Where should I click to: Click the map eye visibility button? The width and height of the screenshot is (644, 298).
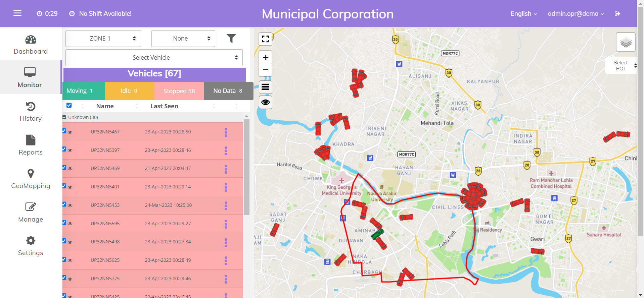coord(265,102)
